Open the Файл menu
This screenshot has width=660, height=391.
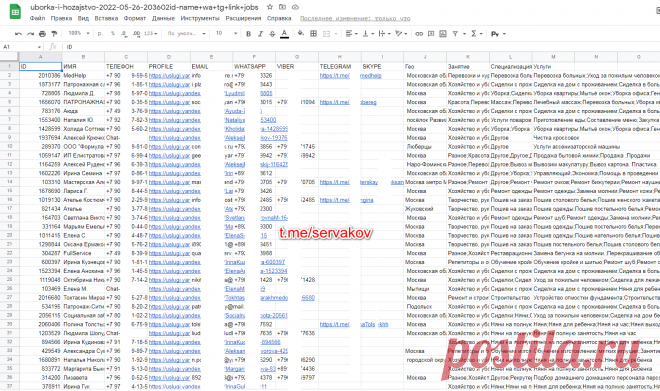tap(37, 19)
